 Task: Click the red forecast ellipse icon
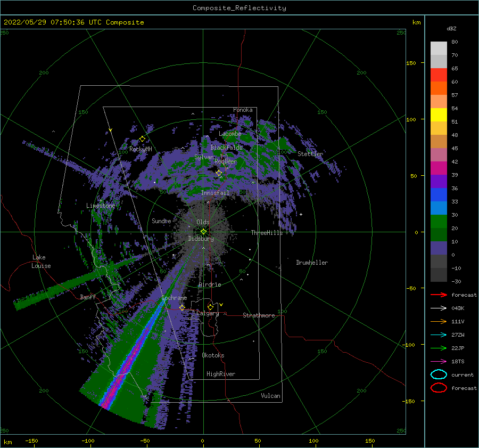(439, 388)
